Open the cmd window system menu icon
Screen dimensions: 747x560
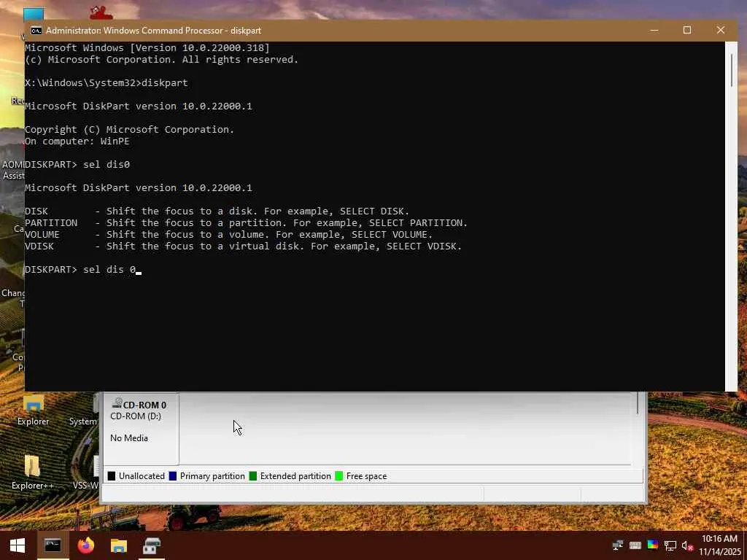[x=36, y=31]
